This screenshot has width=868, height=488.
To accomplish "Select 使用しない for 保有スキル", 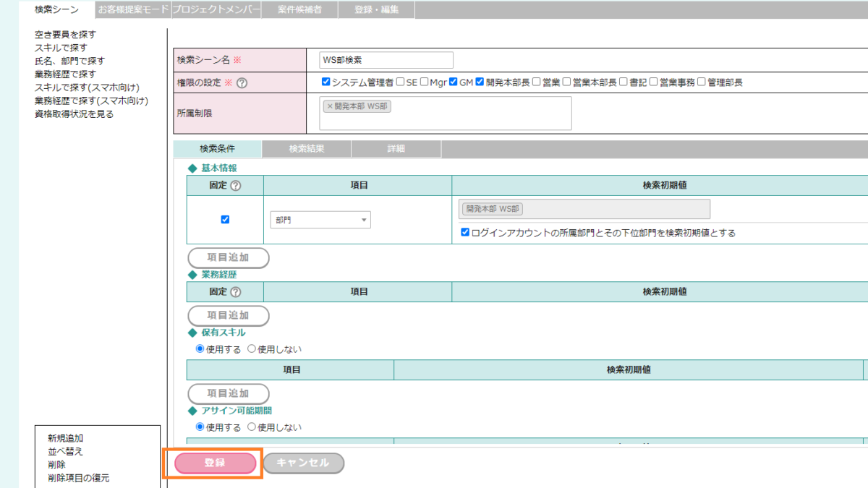I will click(x=252, y=349).
